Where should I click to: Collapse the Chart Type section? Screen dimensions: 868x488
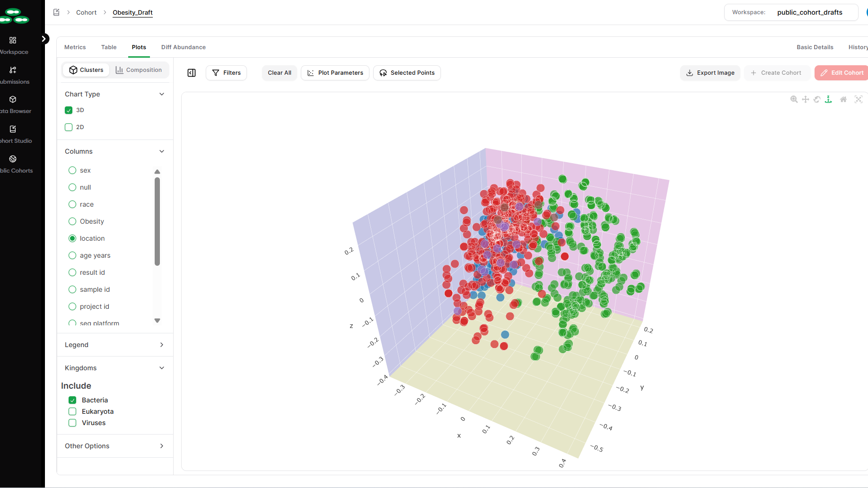pyautogui.click(x=162, y=94)
